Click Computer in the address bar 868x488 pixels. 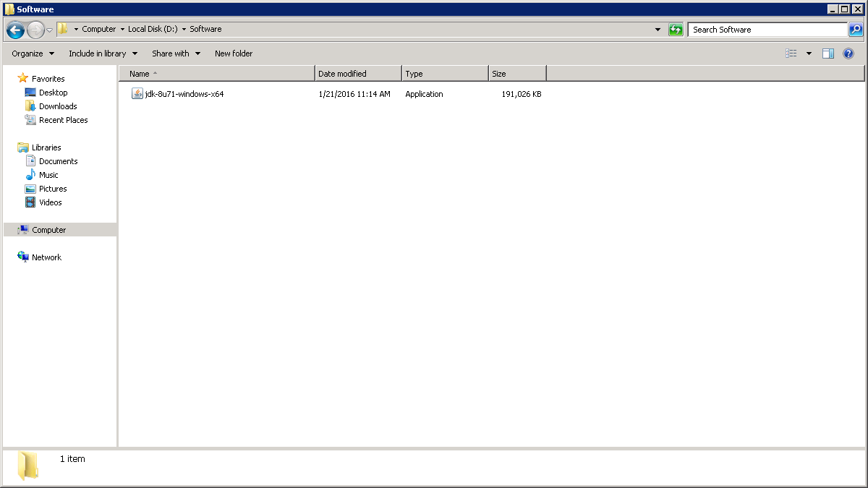[x=99, y=29]
